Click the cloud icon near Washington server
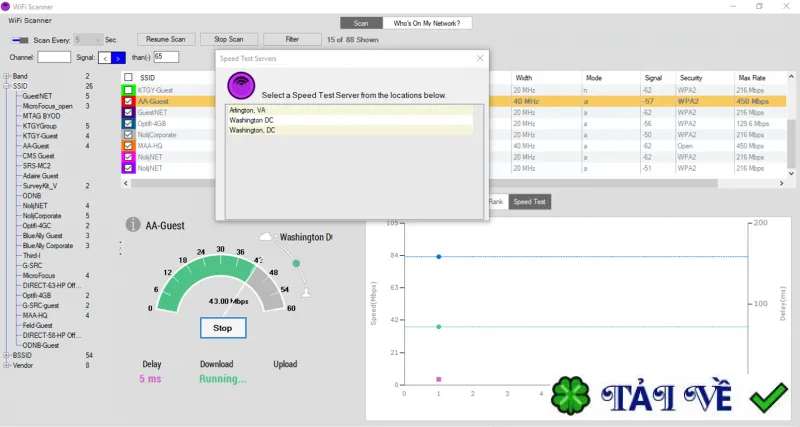The height and width of the screenshot is (427, 800). [266, 237]
